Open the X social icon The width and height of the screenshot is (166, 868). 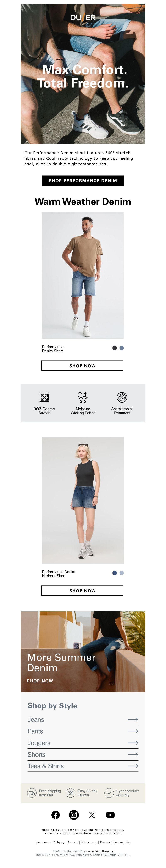coord(92,815)
